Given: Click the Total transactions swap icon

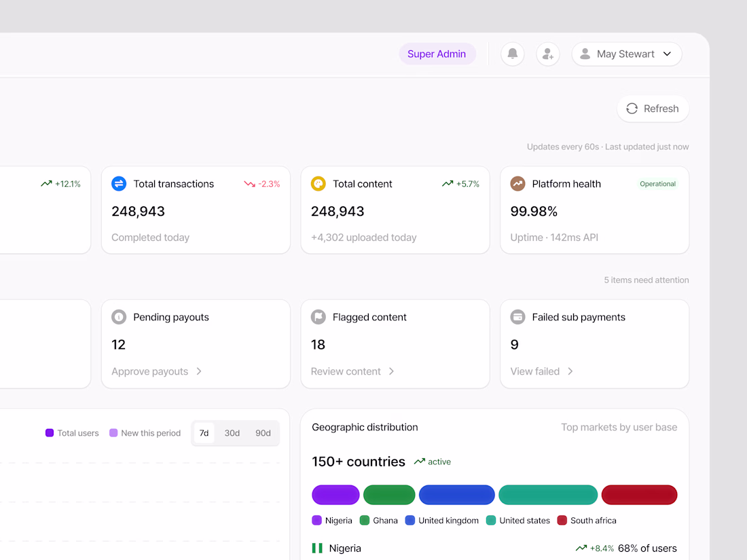Looking at the screenshot, I should 119,184.
